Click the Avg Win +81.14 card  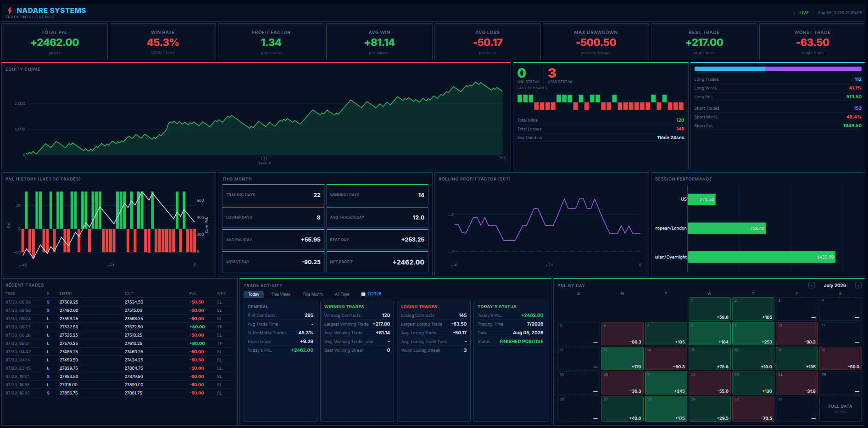pyautogui.click(x=379, y=42)
